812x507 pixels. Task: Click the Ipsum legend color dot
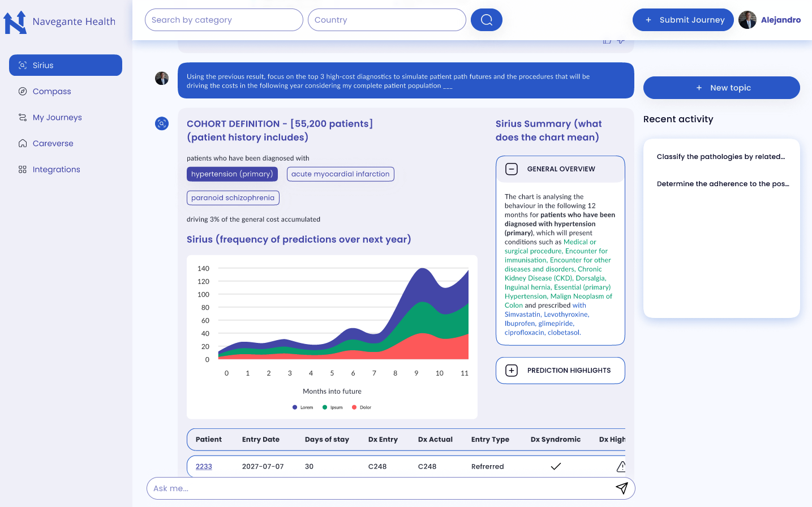(325, 407)
